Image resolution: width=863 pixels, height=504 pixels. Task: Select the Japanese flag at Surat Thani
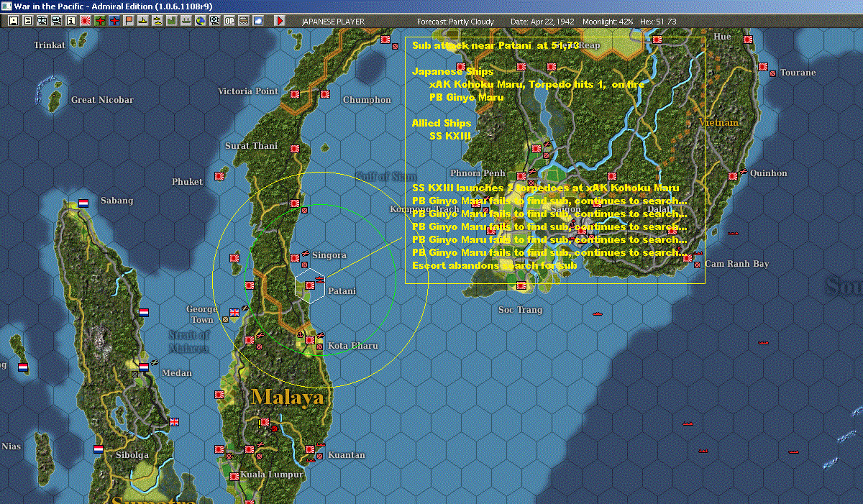pyautogui.click(x=294, y=149)
